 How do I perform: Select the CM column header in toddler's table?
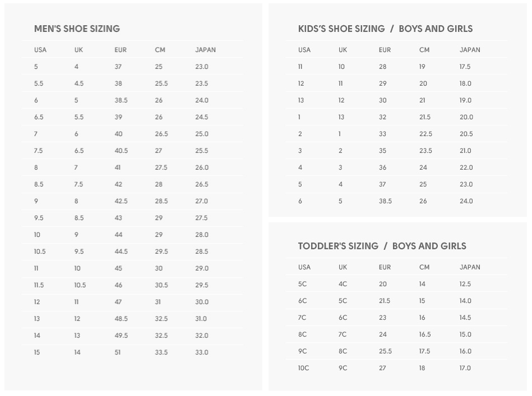(424, 267)
